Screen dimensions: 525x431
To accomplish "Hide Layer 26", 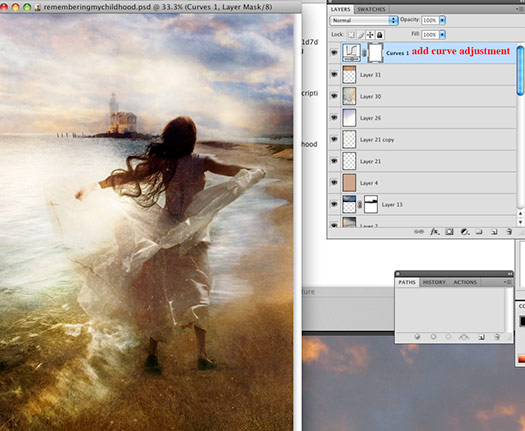I will point(334,118).
